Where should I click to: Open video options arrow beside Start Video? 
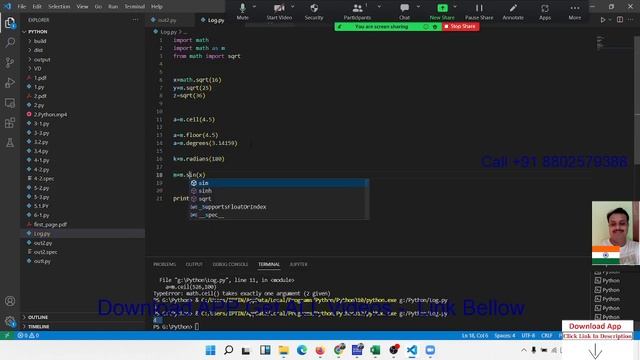[293, 7]
